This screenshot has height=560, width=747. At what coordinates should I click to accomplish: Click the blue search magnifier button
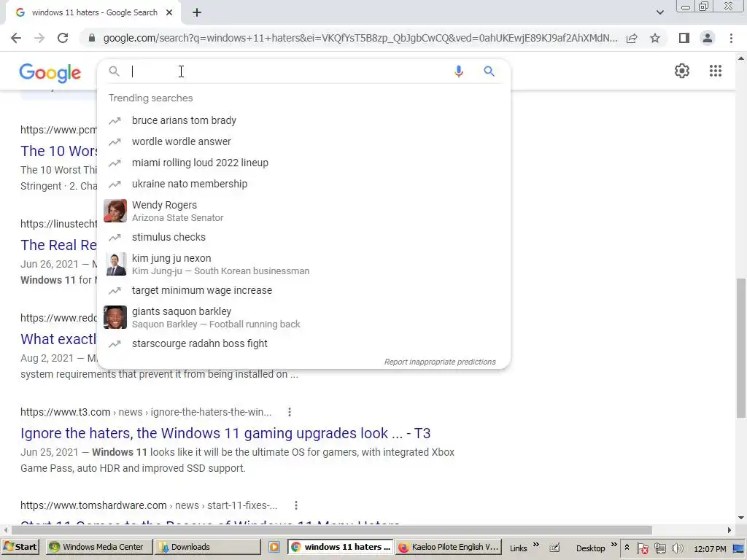(x=489, y=71)
